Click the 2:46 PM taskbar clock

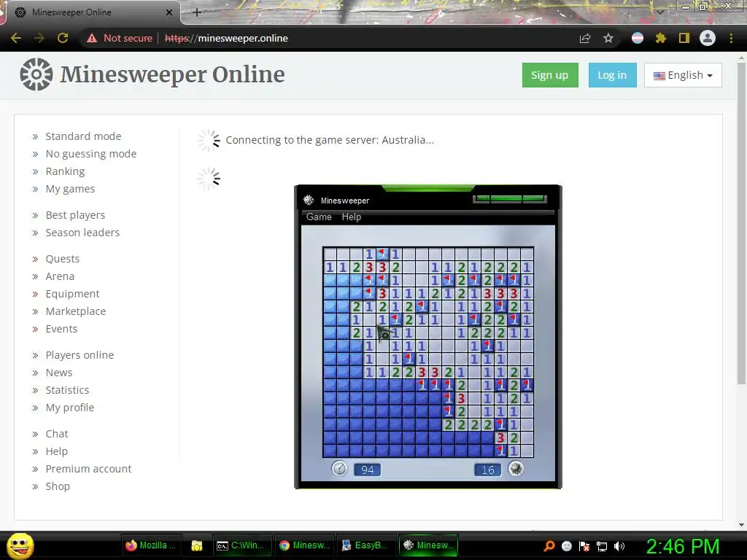[x=683, y=545]
